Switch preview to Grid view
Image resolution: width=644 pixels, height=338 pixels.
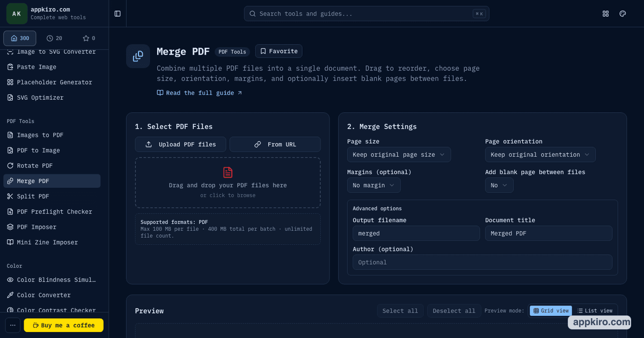click(x=551, y=311)
